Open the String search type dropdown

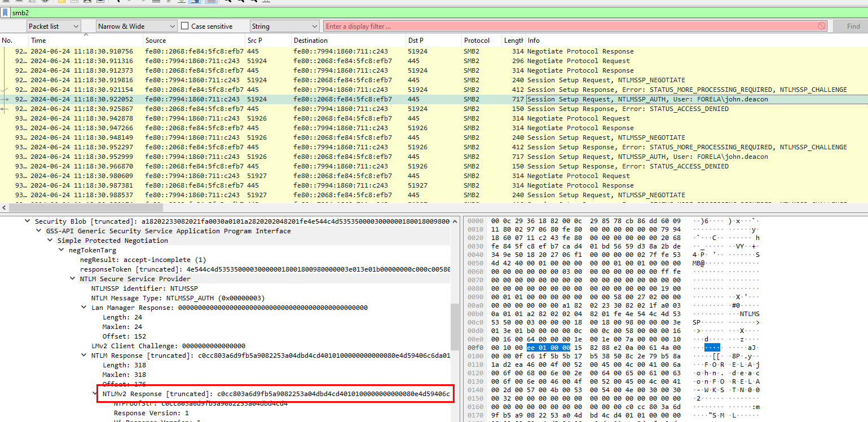[285, 26]
